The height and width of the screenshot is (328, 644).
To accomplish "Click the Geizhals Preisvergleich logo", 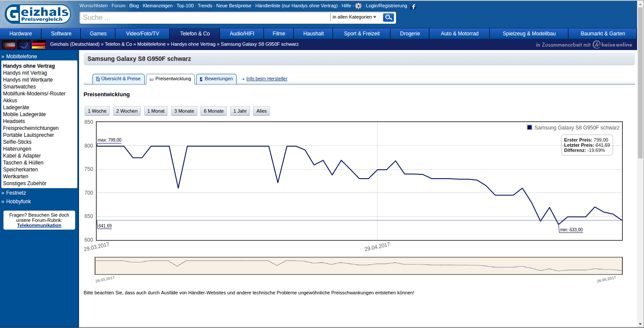I will tap(38, 14).
